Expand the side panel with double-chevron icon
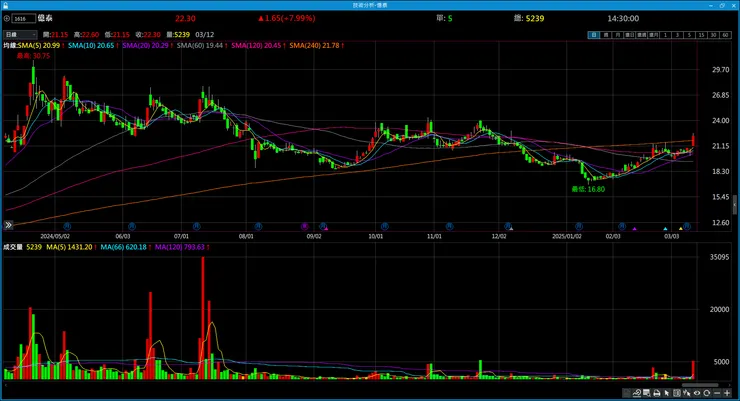The width and height of the screenshot is (740, 401). click(8, 225)
